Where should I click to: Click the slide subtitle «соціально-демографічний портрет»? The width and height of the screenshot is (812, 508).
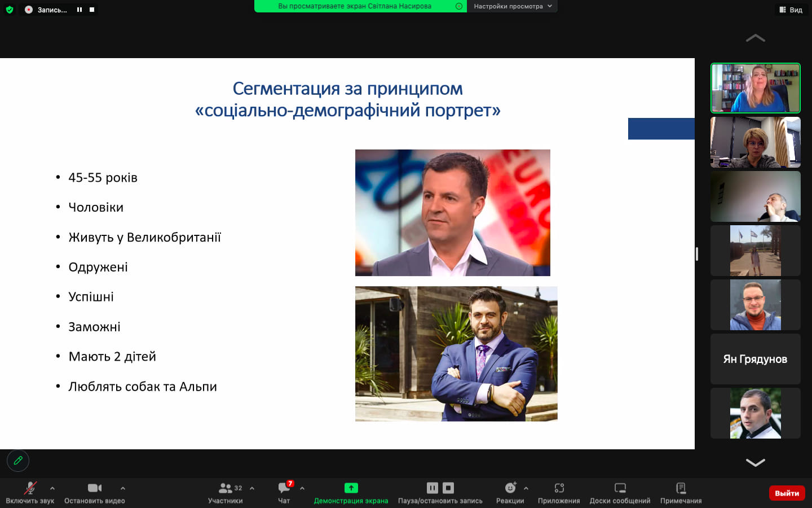click(347, 111)
